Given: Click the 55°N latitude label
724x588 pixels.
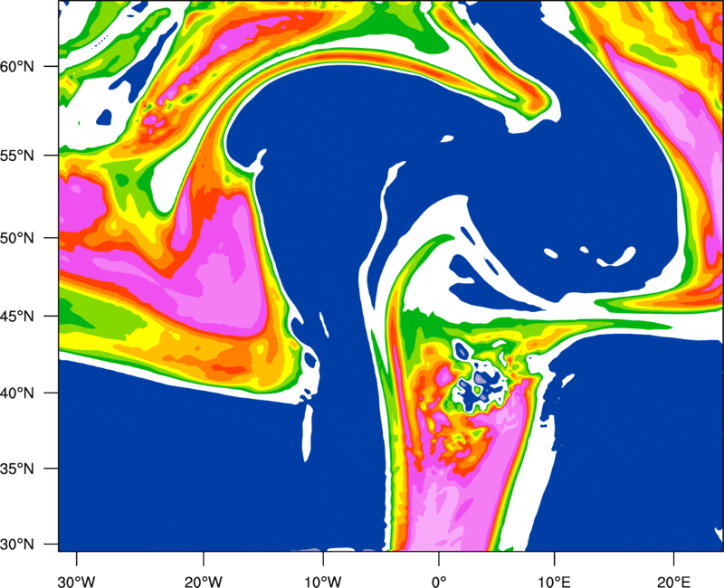Looking at the screenshot, I should [17, 156].
